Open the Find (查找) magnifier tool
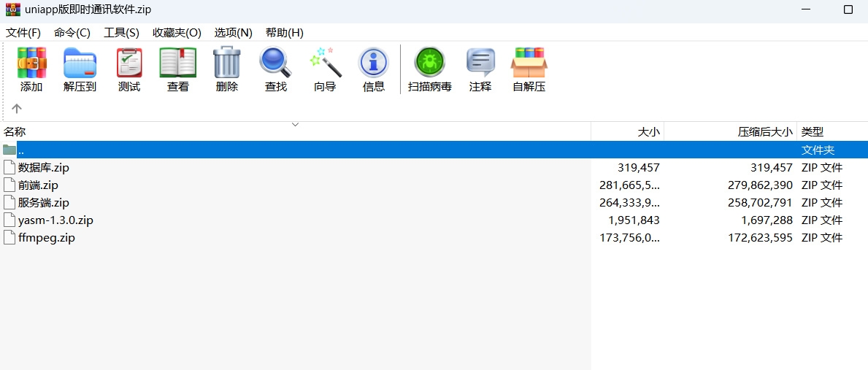 point(276,70)
